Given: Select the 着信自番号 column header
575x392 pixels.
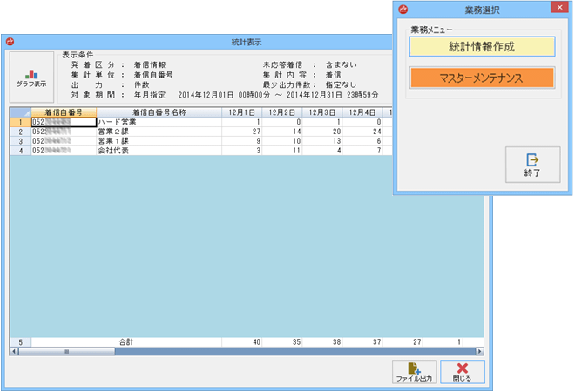Looking at the screenshot, I should click(x=63, y=112).
